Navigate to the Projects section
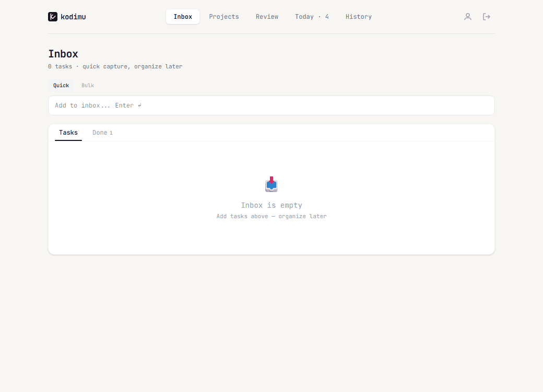 click(x=224, y=16)
